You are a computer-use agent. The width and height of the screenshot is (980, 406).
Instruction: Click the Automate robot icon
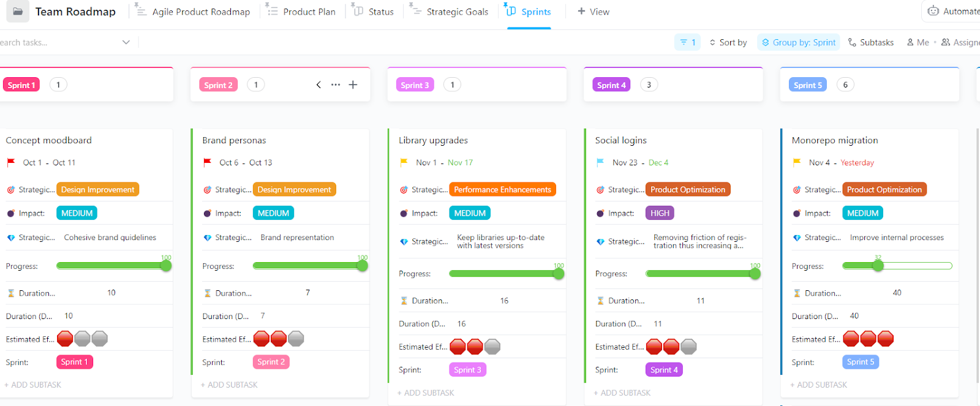click(x=933, y=11)
